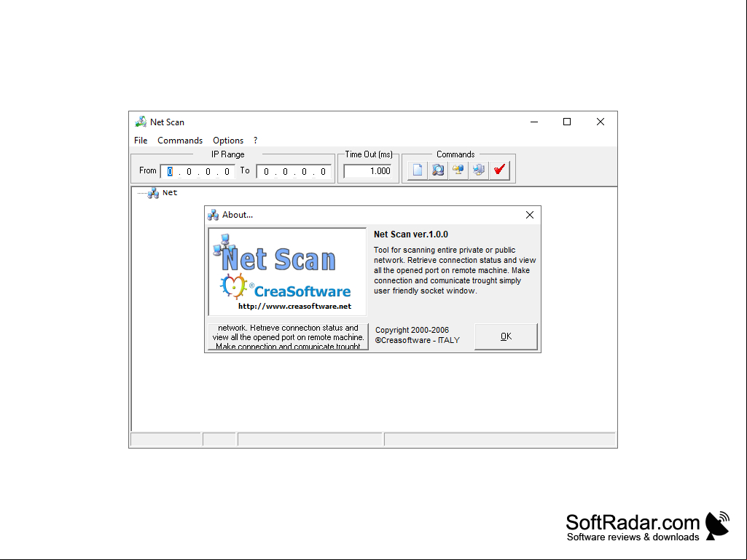Click the yellow network connection command icon
The height and width of the screenshot is (560, 747).
click(458, 170)
